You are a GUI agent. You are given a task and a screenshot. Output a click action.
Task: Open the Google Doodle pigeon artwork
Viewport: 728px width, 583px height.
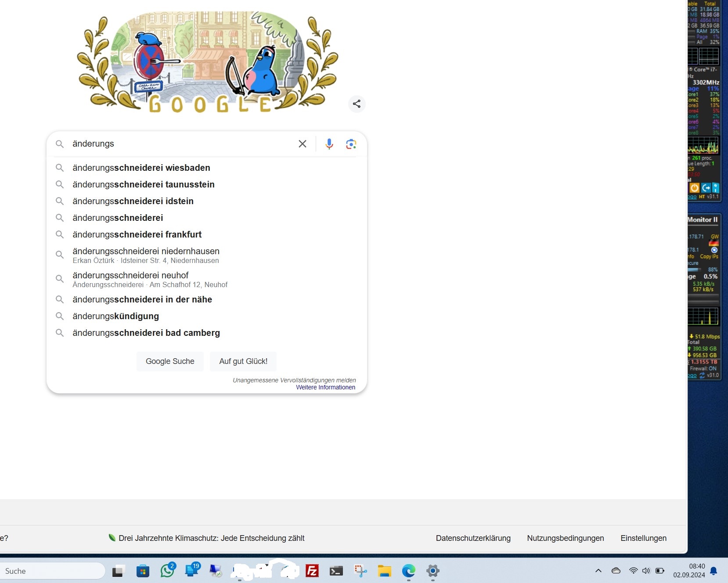(207, 62)
